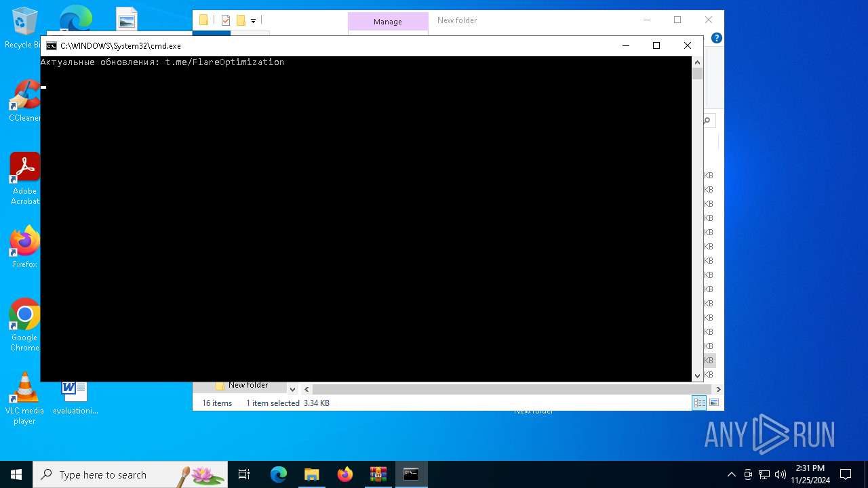The width and height of the screenshot is (868, 488).
Task: Open Microsoft Edge from the taskbar
Action: [x=279, y=474]
